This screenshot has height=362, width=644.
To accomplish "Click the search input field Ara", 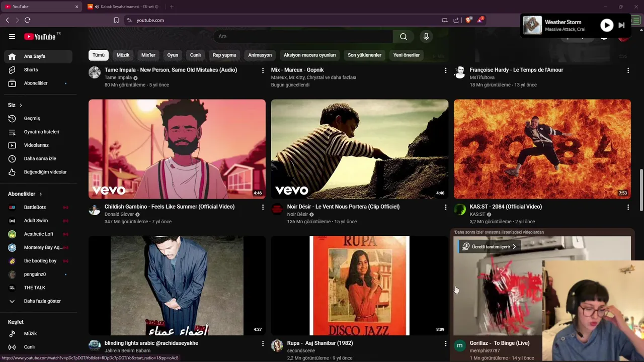I will (303, 36).
